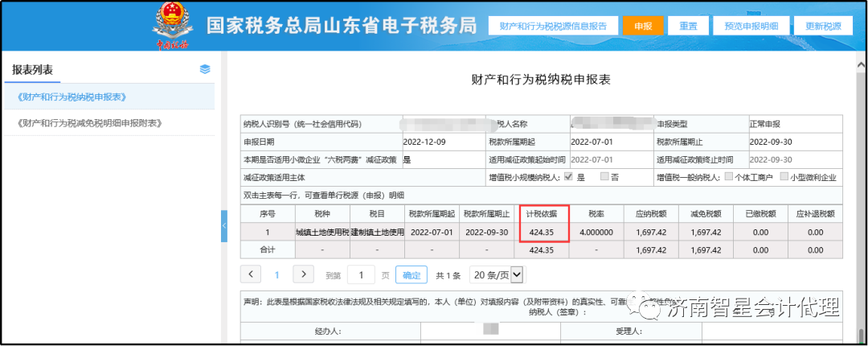Click 正常申报 申报类型 value

[x=764, y=124]
